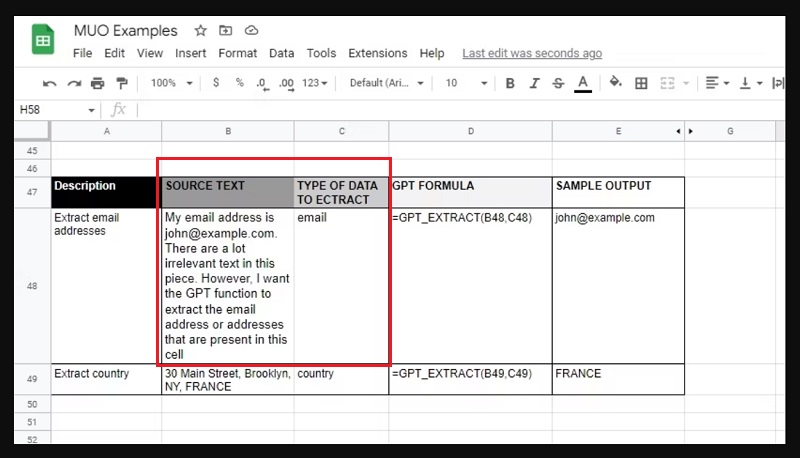
Task: Open the borders tool
Action: 641,83
